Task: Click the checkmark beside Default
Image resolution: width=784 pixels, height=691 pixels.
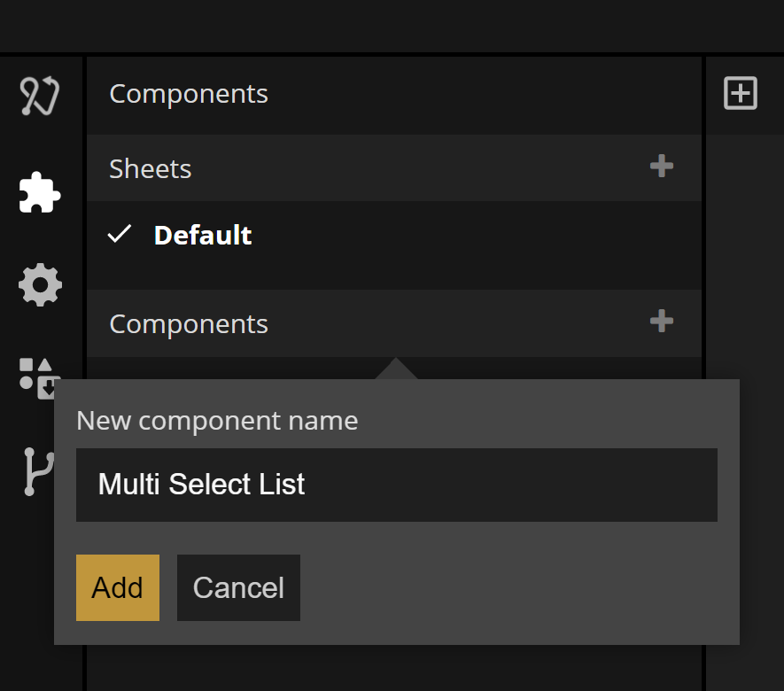Action: tap(120, 234)
